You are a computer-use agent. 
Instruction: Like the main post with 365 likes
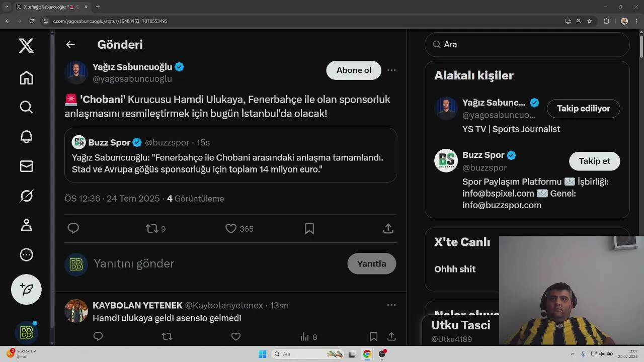(239, 229)
